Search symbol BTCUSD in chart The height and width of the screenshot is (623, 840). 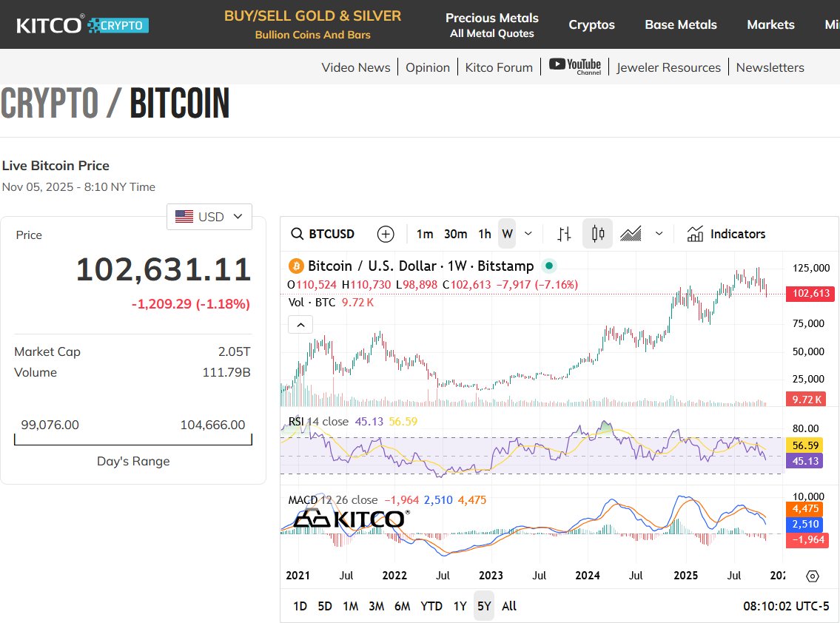(323, 234)
